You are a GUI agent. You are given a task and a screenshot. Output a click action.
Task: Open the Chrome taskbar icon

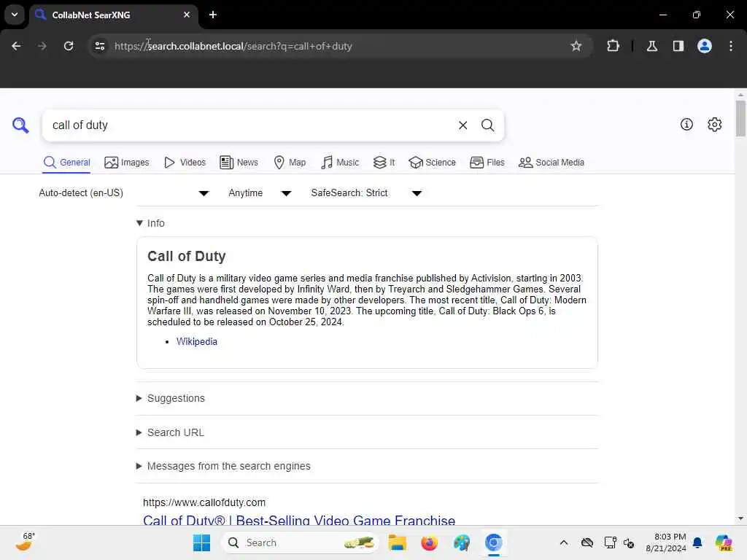coord(494,542)
